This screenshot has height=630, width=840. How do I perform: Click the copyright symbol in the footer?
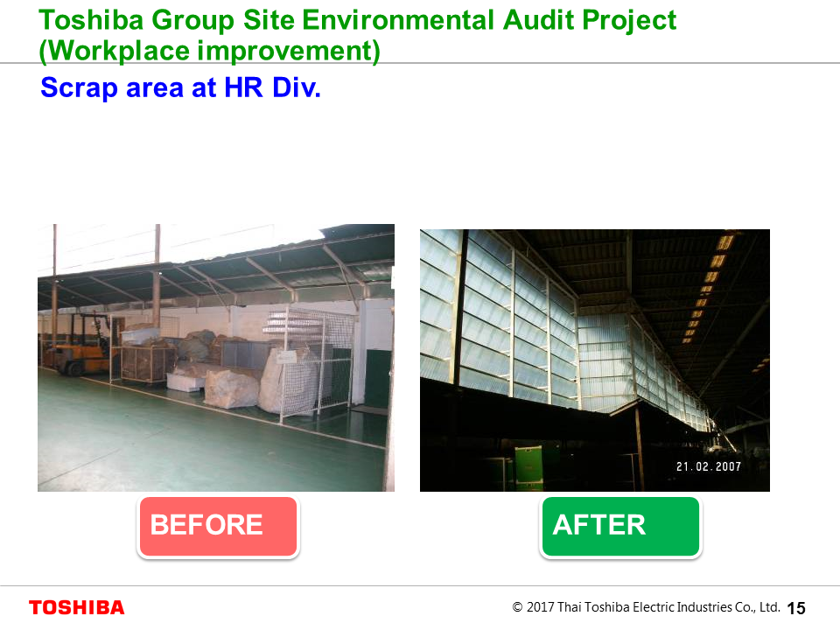(517, 607)
